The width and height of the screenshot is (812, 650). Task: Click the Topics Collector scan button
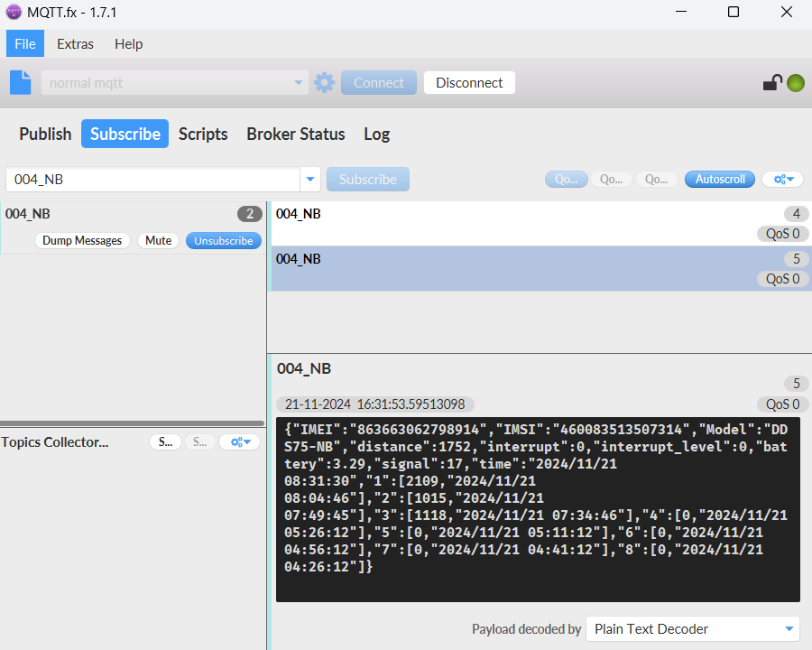point(165,442)
